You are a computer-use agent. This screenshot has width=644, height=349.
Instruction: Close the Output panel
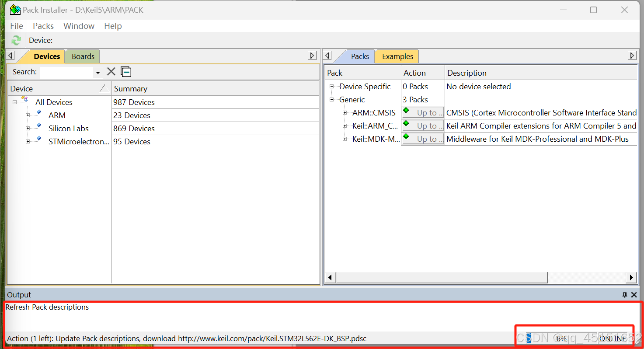[634, 295]
